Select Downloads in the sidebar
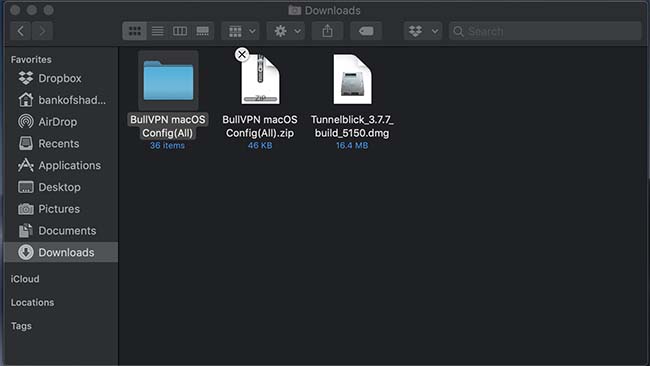650x366 pixels. click(61, 252)
